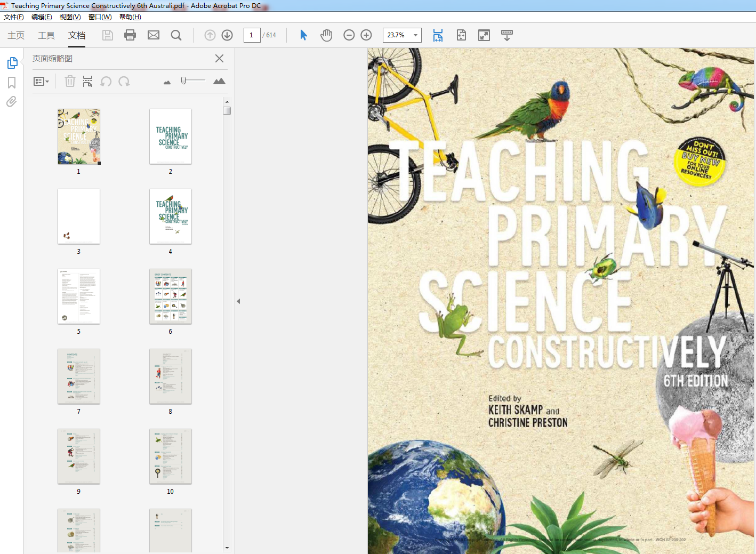Activate the selection arrow tool

tap(303, 35)
